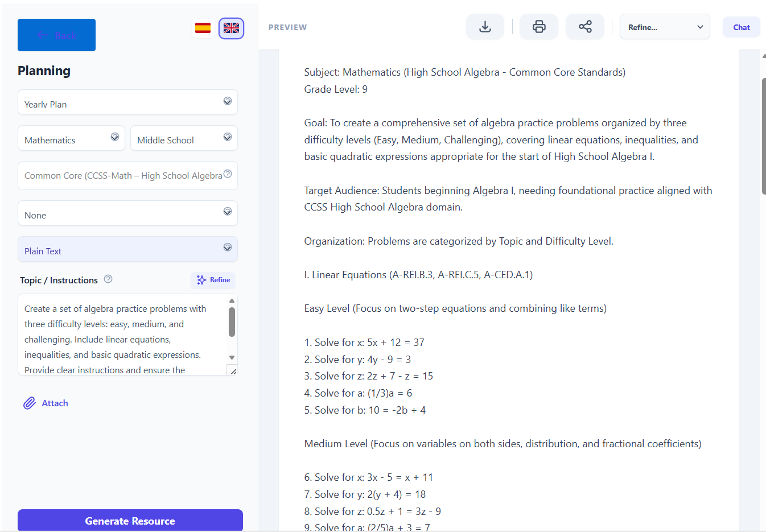Open help icon beside Topic / Instructions
This screenshot has height=532, width=766.
108,279
